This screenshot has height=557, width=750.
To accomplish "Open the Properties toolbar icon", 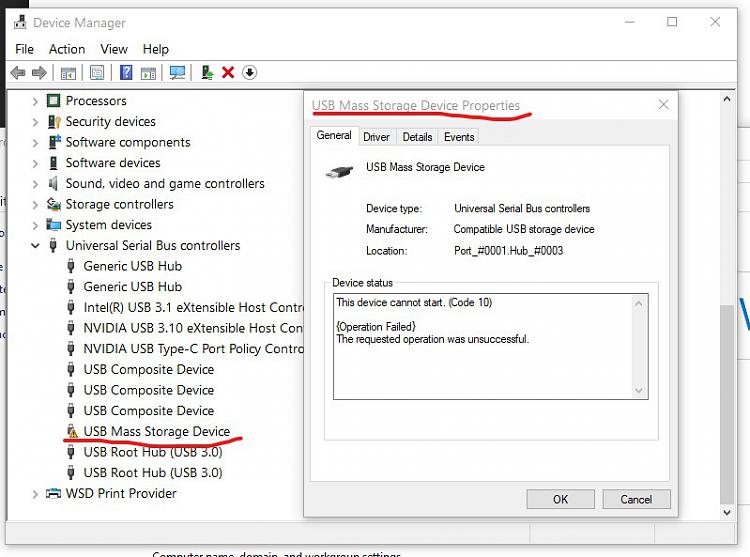I will coord(97,73).
